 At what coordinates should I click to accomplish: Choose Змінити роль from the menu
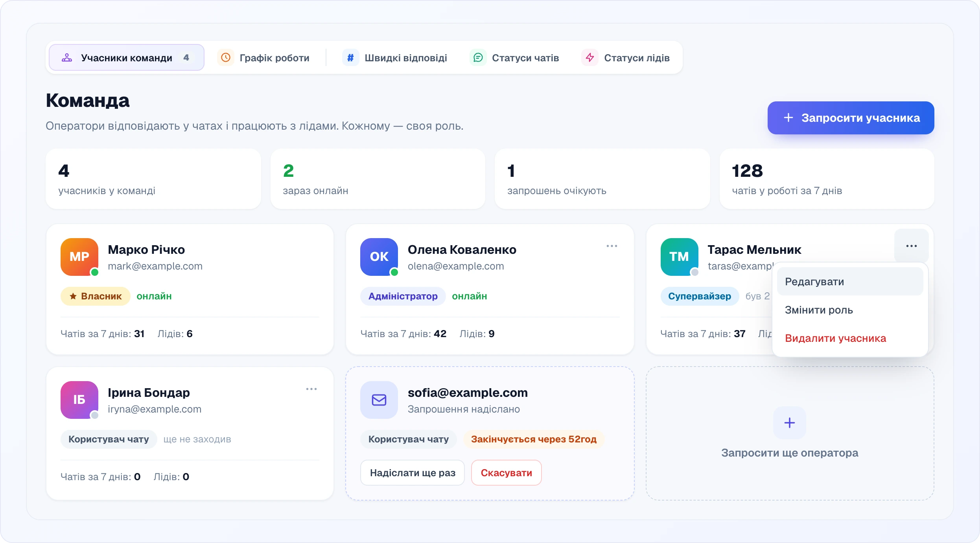point(850,310)
